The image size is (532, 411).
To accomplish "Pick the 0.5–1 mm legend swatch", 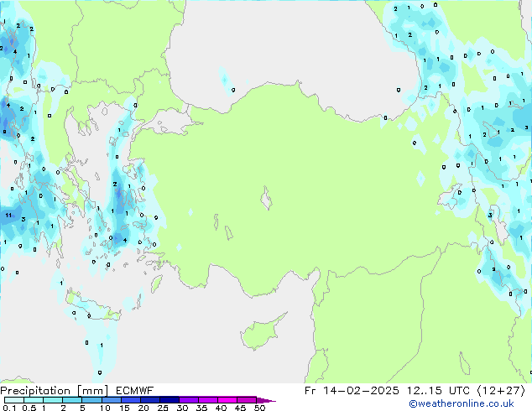I will (x=34, y=400).
